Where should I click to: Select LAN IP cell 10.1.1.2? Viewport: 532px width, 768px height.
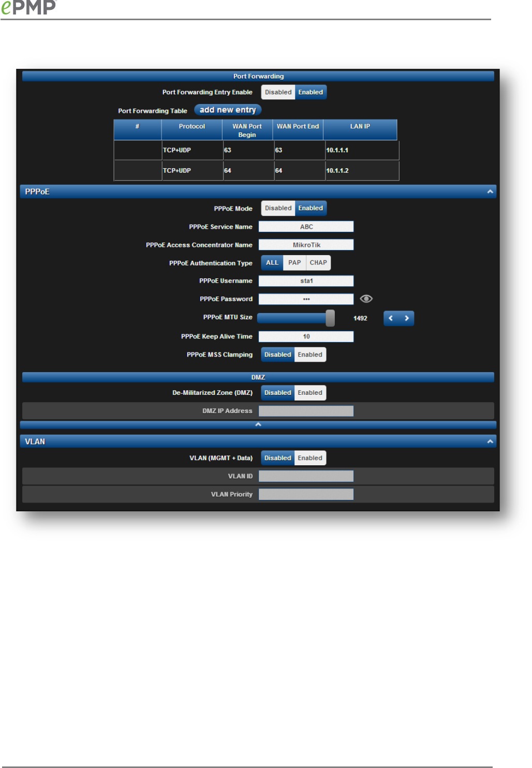coord(362,170)
